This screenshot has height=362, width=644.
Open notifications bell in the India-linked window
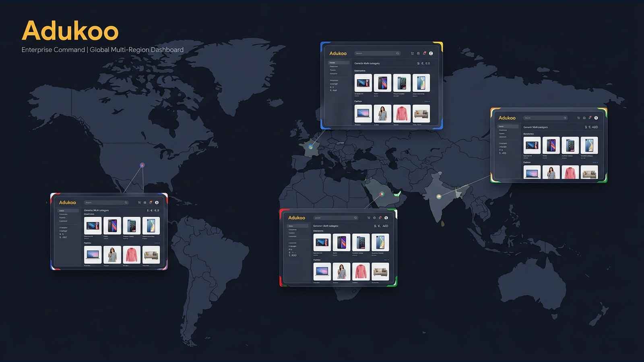tap(590, 118)
